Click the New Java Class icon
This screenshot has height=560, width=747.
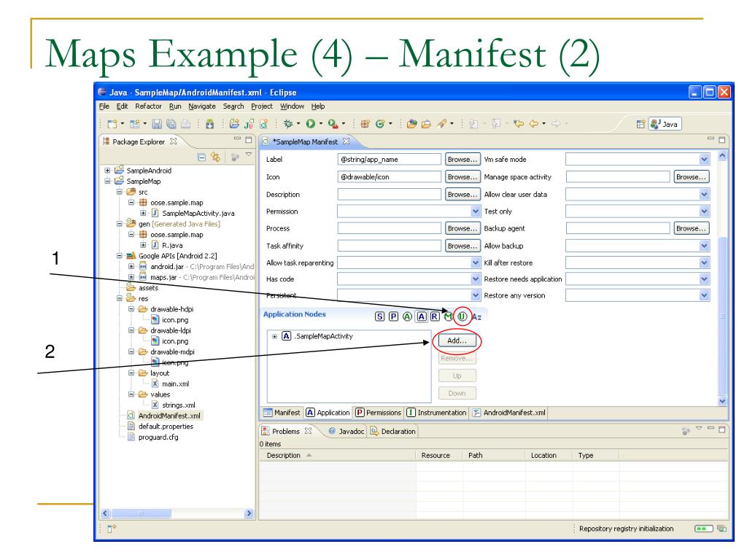379,124
